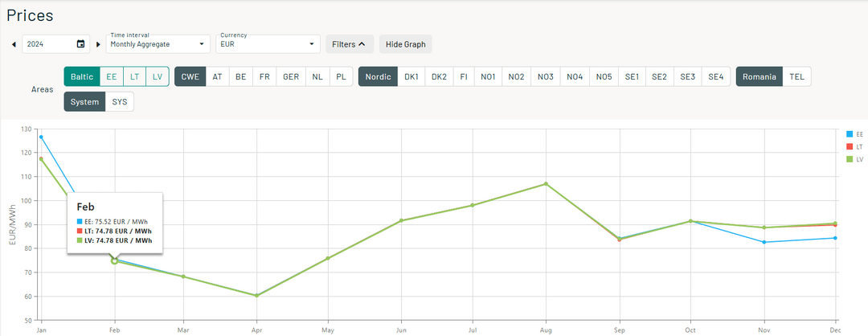The height and width of the screenshot is (336, 868).
Task: Open the Time interval dropdown
Action: click(x=158, y=44)
